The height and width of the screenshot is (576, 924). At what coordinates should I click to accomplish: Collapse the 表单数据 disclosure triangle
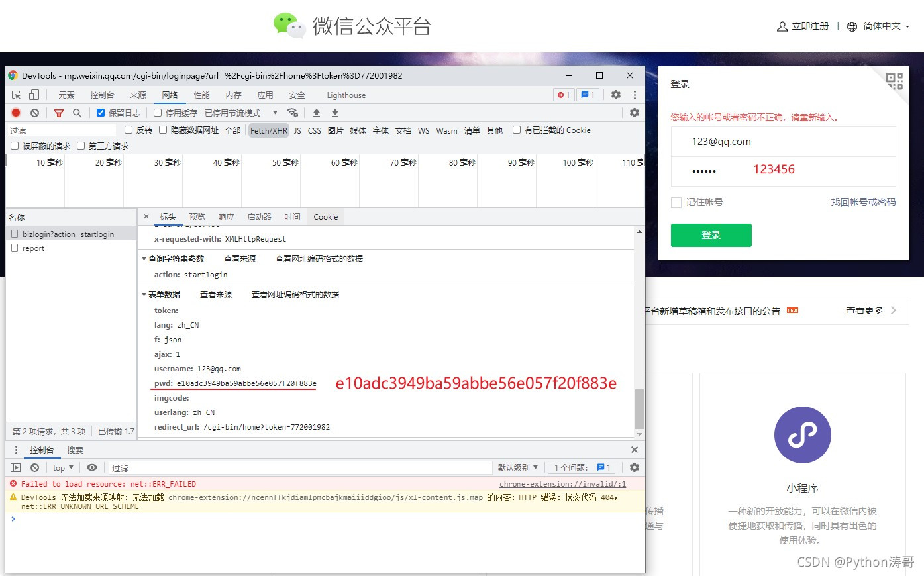point(144,294)
